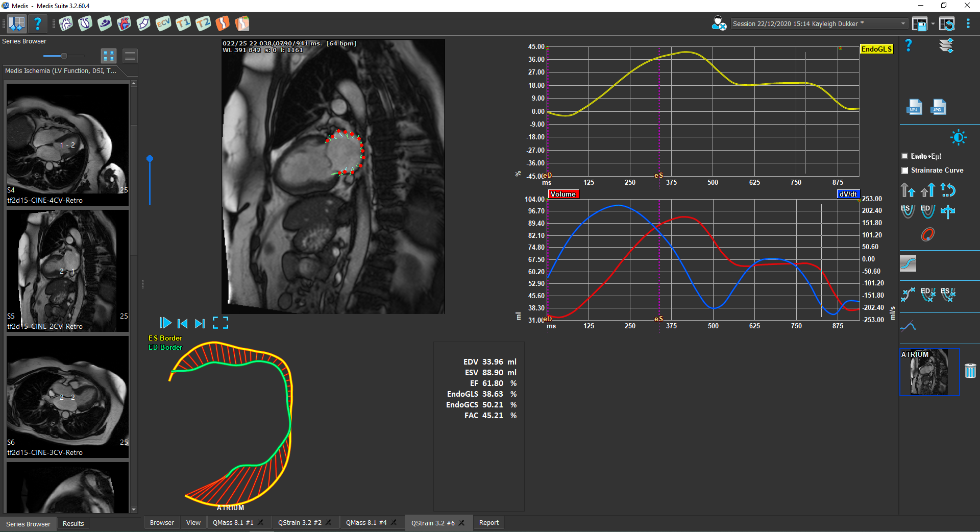The width and height of the screenshot is (980, 532).
Task: Save a JPG snapshot of the view
Action: (x=938, y=107)
